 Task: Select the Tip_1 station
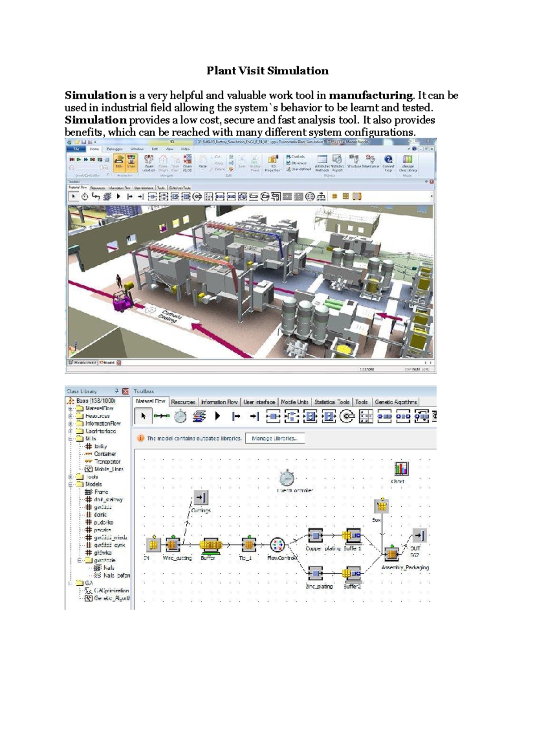(248, 544)
